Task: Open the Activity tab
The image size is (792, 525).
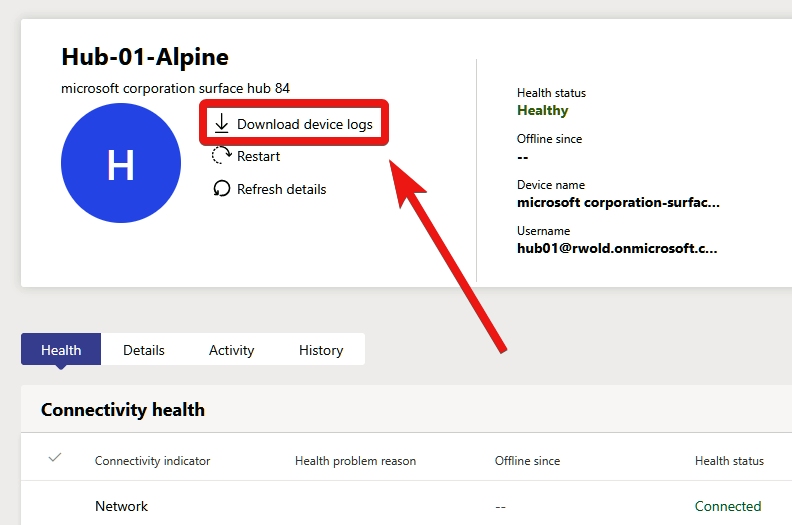Action: (231, 350)
